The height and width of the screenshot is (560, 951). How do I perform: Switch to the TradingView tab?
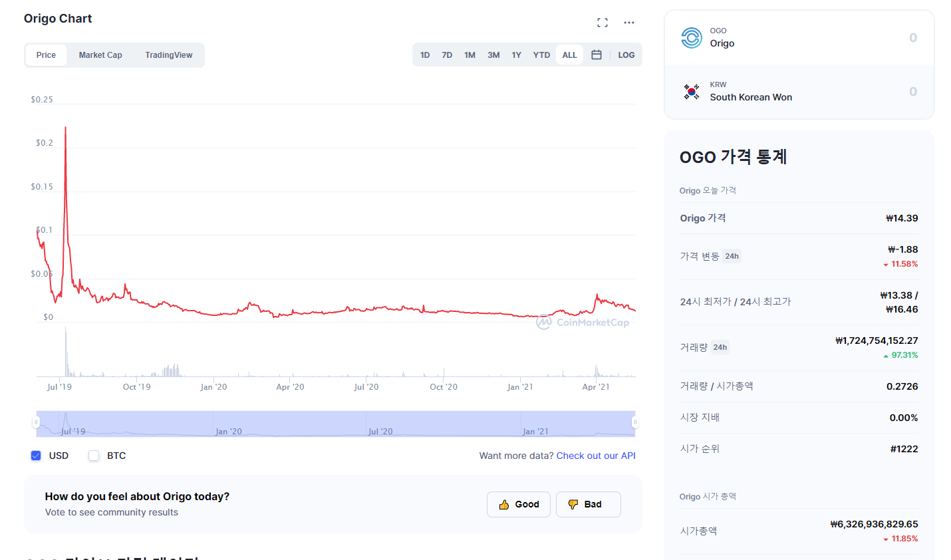pos(169,55)
